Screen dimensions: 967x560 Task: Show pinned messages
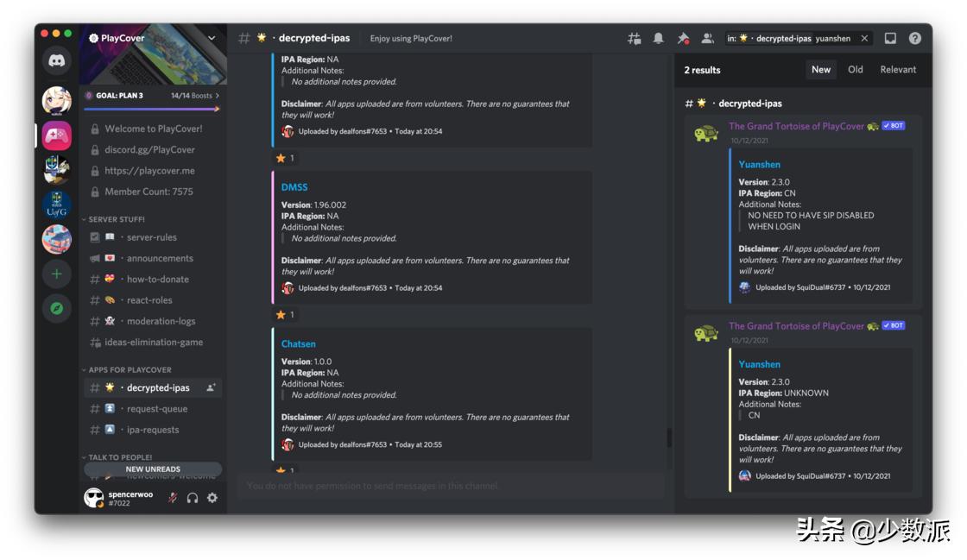point(683,39)
